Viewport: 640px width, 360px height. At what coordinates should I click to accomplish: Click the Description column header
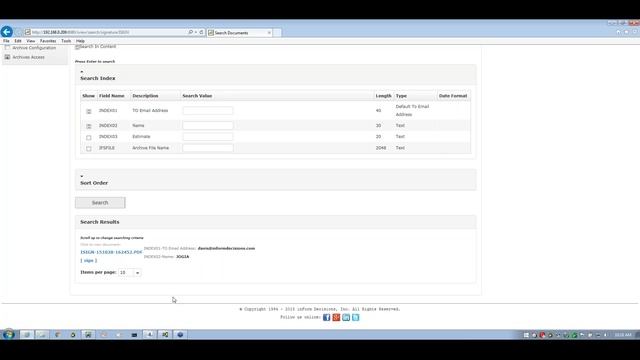click(145, 96)
